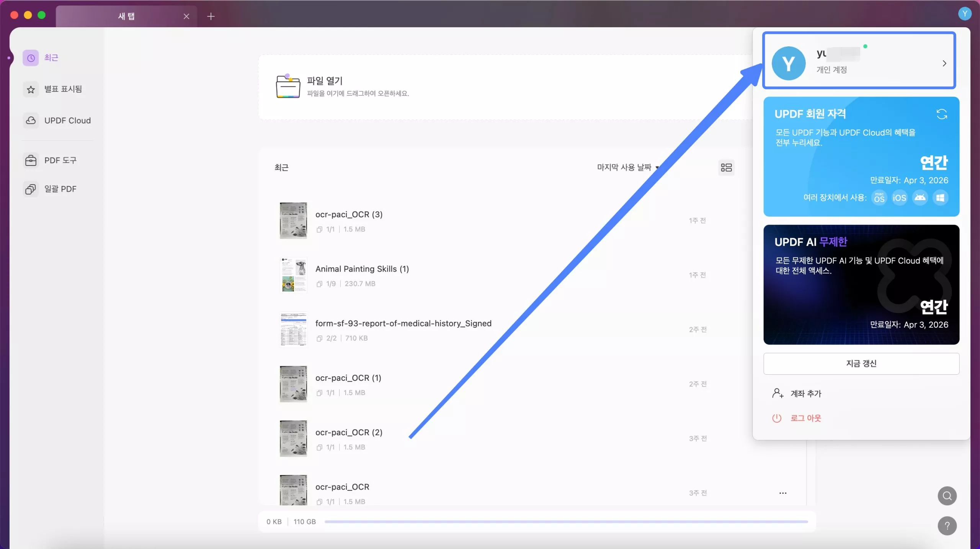Open the 별표 표시됨 starred section
The width and height of the screenshot is (980, 549).
point(62,89)
